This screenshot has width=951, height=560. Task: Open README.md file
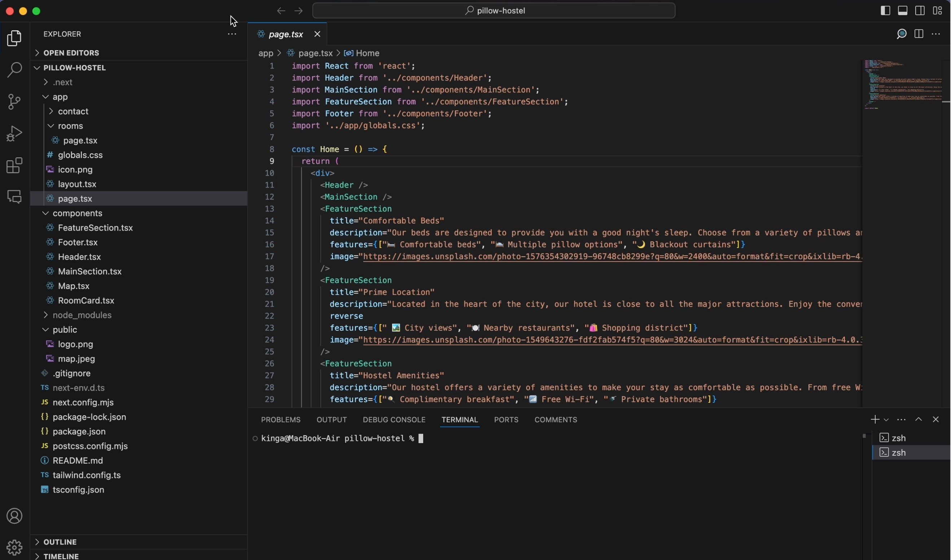(x=139, y=460)
